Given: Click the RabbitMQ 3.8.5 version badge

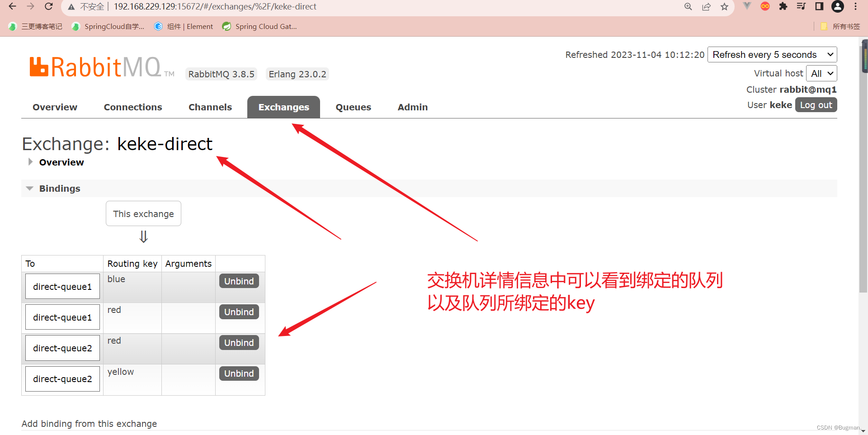Looking at the screenshot, I should 221,74.
